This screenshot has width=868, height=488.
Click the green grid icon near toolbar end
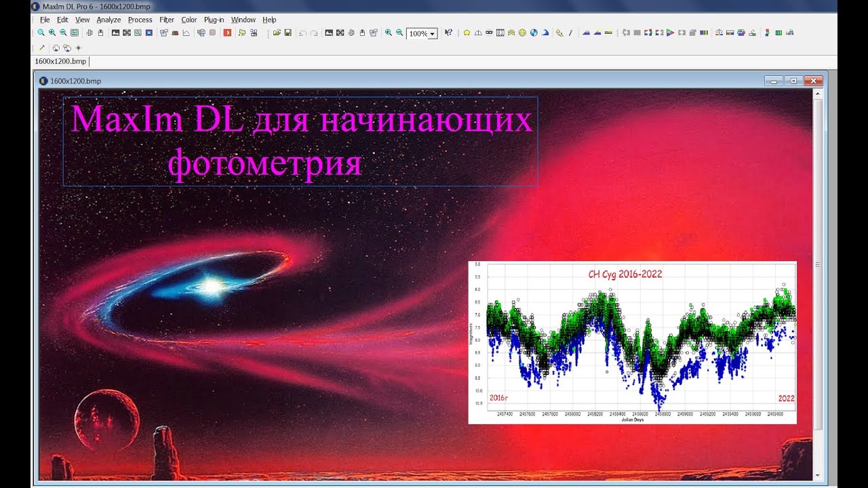point(778,33)
